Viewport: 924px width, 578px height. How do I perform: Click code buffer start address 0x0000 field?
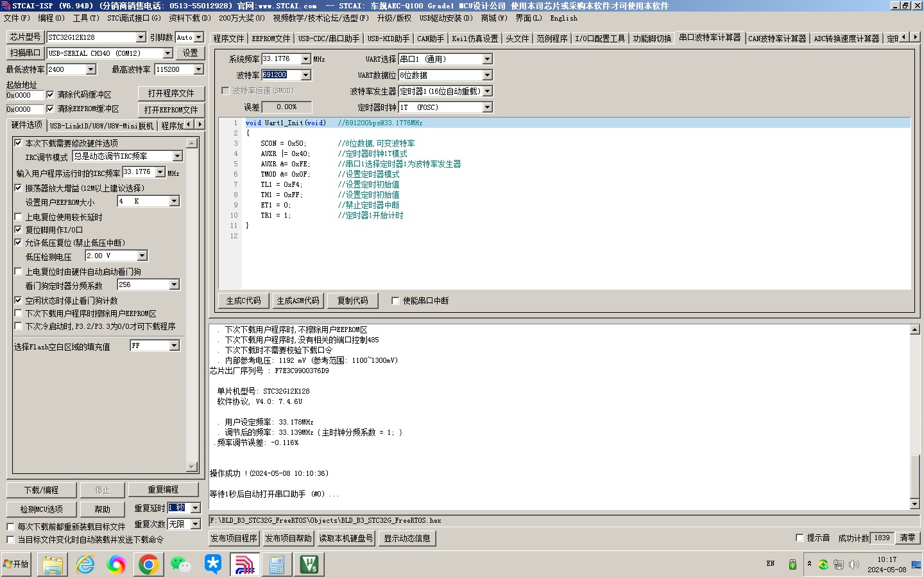pyautogui.click(x=25, y=95)
